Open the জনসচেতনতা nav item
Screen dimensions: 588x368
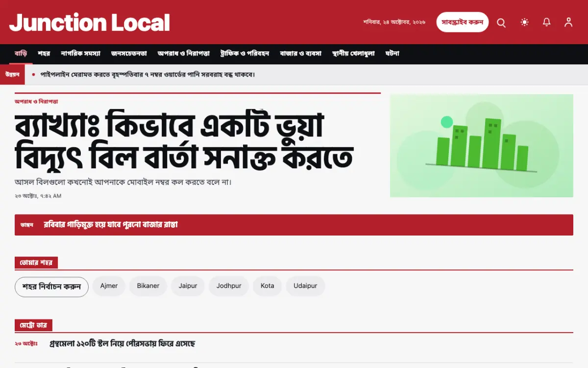(129, 53)
